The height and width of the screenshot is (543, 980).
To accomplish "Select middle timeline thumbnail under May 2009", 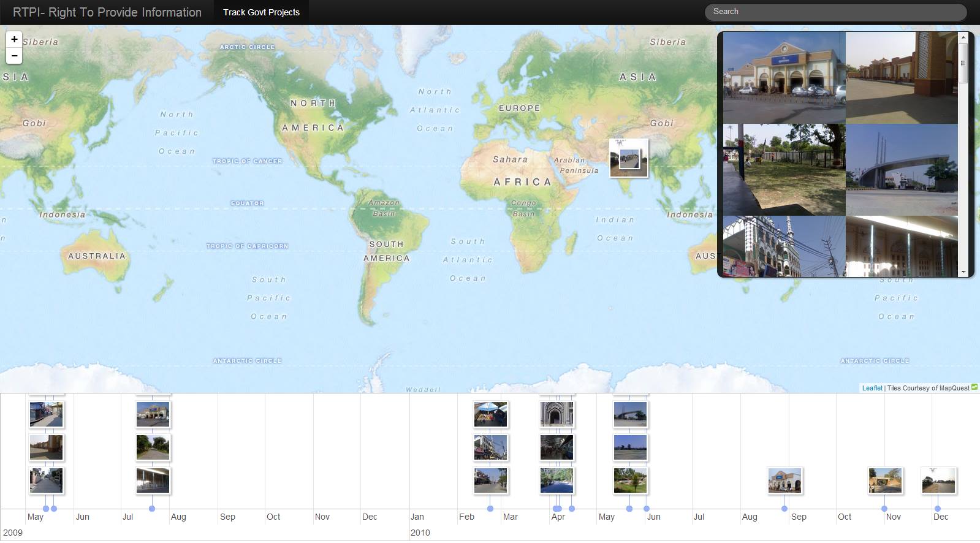I will 47,448.
